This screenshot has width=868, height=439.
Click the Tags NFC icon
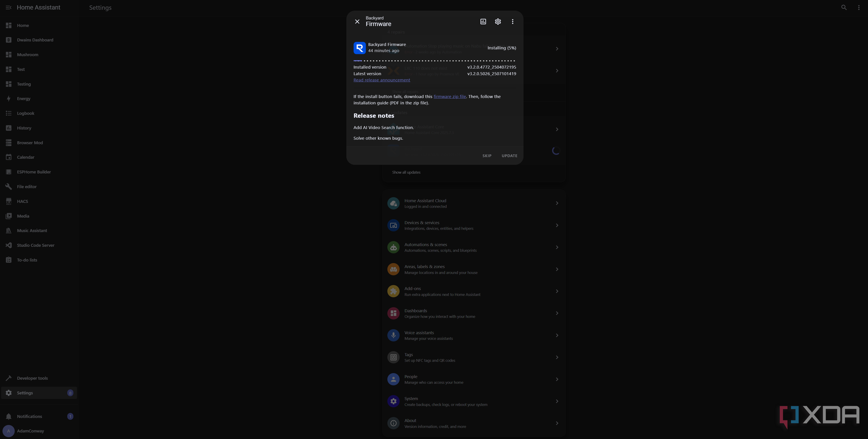tap(393, 357)
